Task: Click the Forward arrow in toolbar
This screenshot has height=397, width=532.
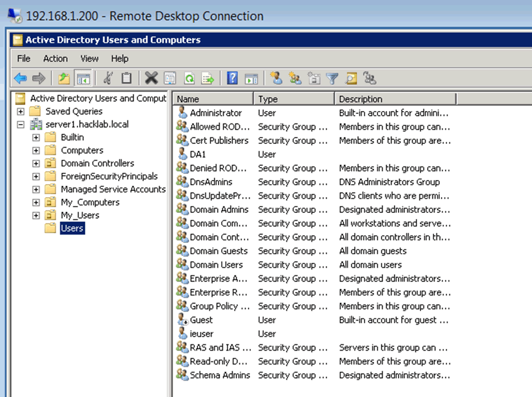Action: pyautogui.click(x=38, y=79)
